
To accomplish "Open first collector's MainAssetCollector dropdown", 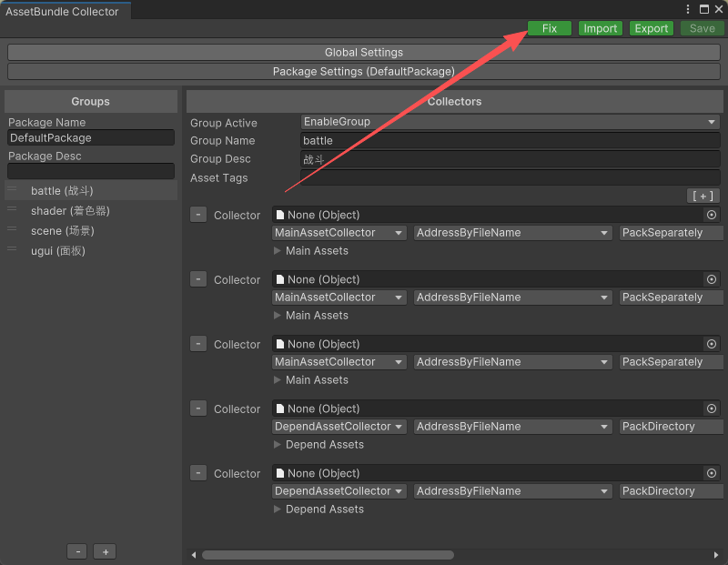I will 339,233.
